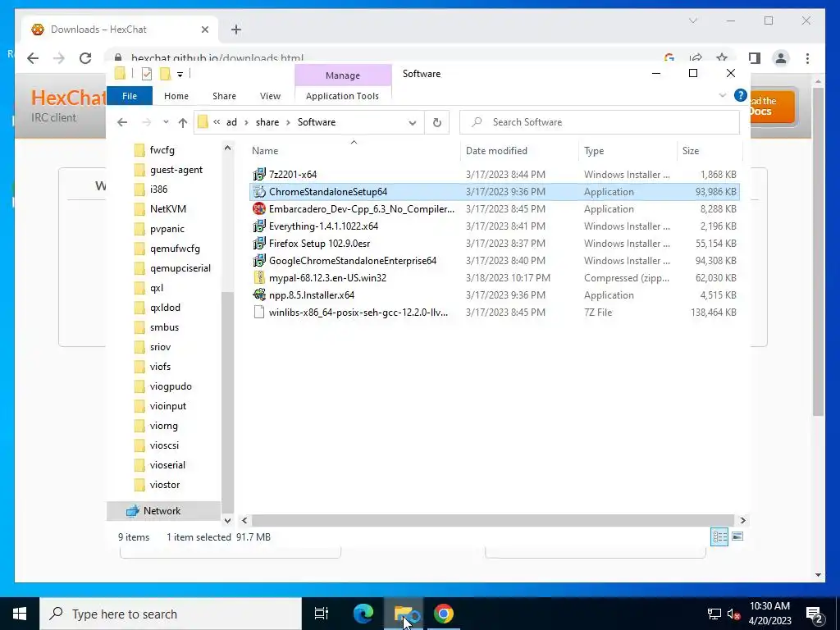Click 'share' in the breadcrumb path
The image size is (840, 630).
tap(267, 122)
